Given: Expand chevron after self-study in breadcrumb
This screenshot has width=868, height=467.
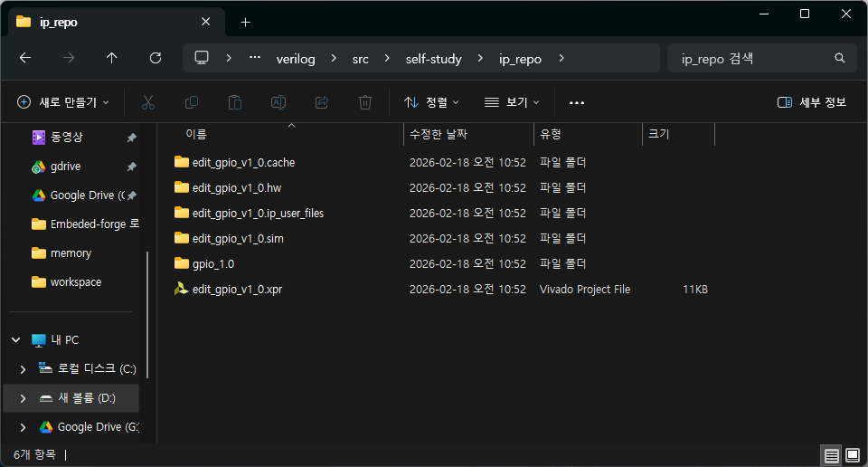Looking at the screenshot, I should click(x=480, y=58).
